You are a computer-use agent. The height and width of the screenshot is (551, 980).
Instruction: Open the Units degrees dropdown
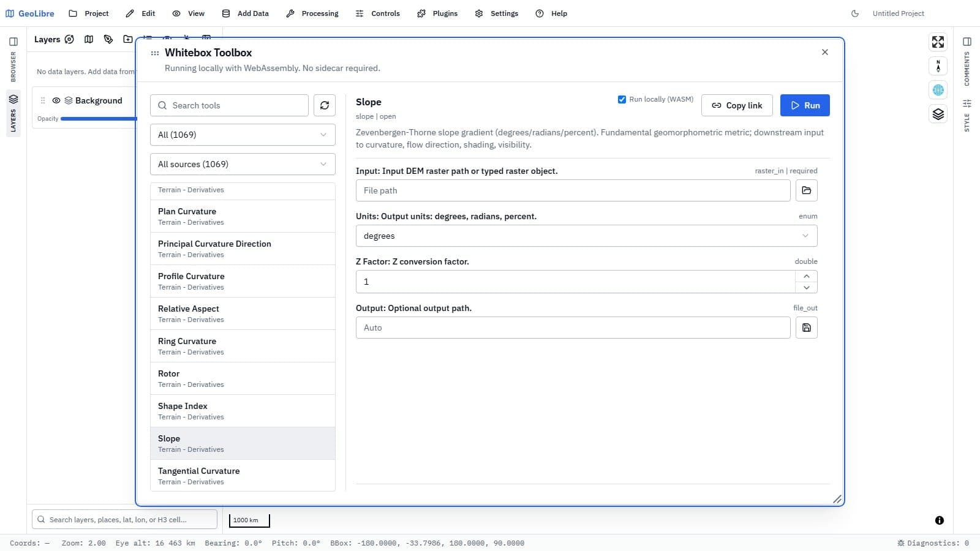pyautogui.click(x=587, y=236)
